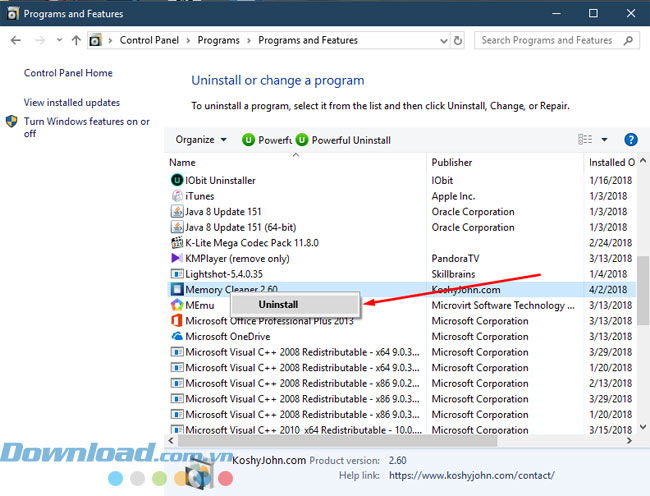This screenshot has width=650, height=496.
Task: Sort by the Installed On column header
Action: [611, 162]
